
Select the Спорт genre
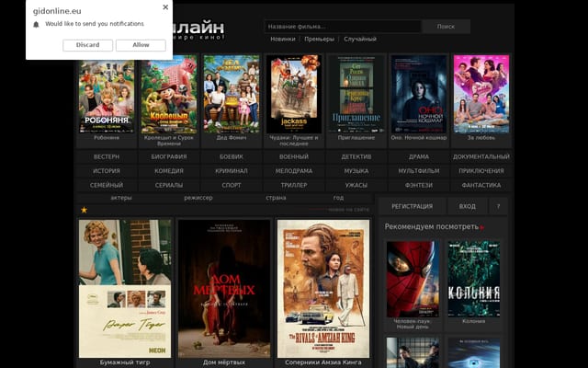point(232,185)
